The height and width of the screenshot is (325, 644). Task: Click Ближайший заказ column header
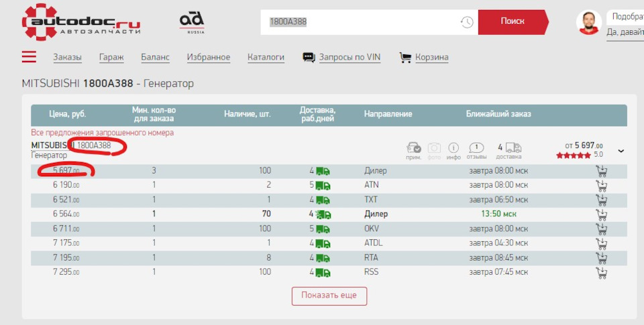(x=498, y=115)
